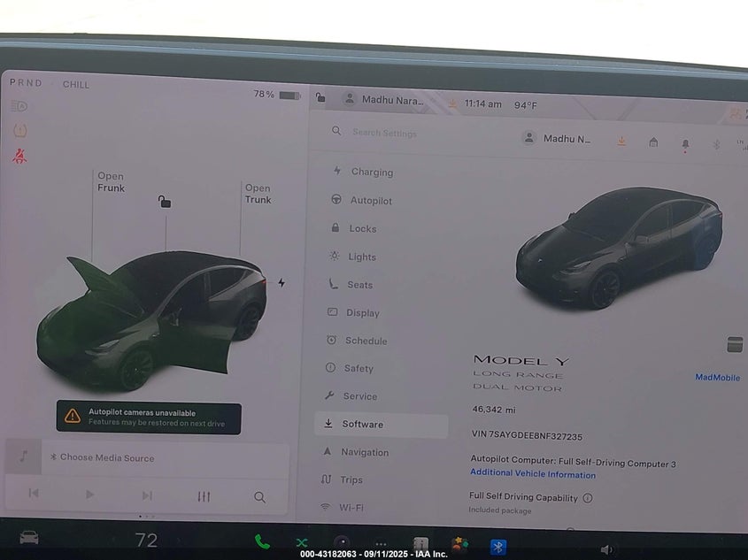This screenshot has height=560, width=748.
Task: Tap the notification bell icon
Action: pos(685,143)
